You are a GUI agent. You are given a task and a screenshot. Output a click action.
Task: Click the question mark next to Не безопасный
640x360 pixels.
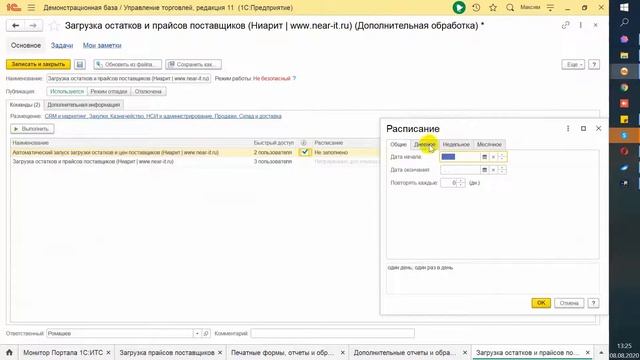tap(294, 78)
